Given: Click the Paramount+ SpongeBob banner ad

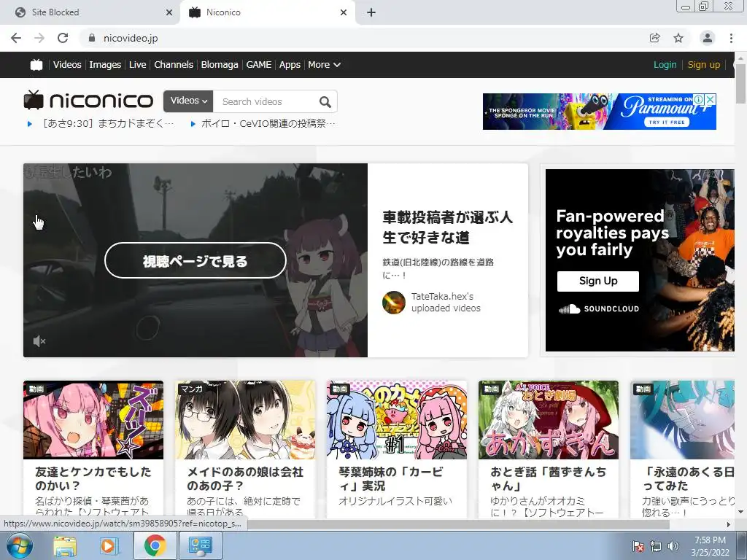Looking at the screenshot, I should [x=600, y=112].
